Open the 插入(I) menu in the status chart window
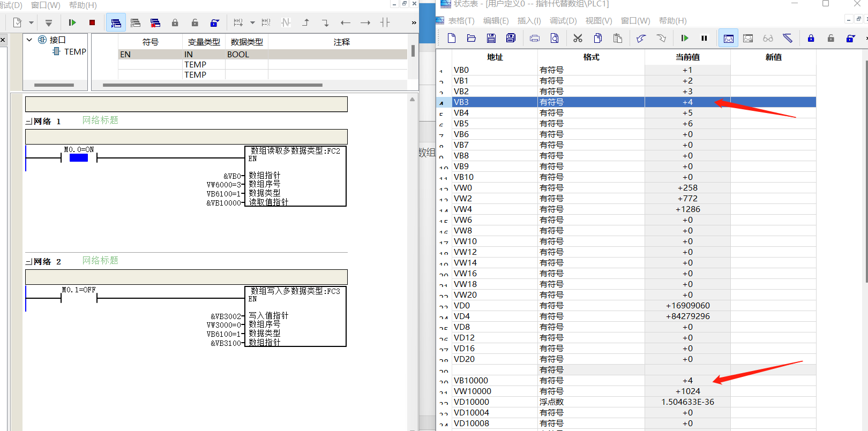 tap(529, 20)
